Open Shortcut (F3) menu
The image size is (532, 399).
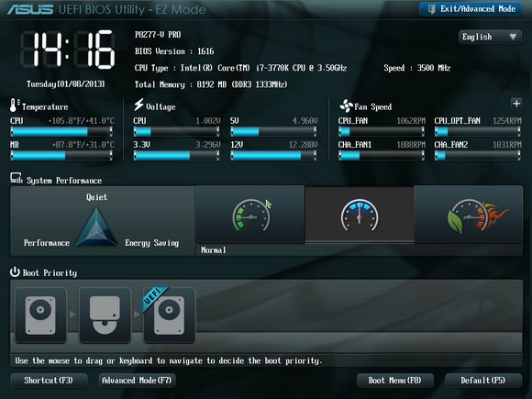49,381
